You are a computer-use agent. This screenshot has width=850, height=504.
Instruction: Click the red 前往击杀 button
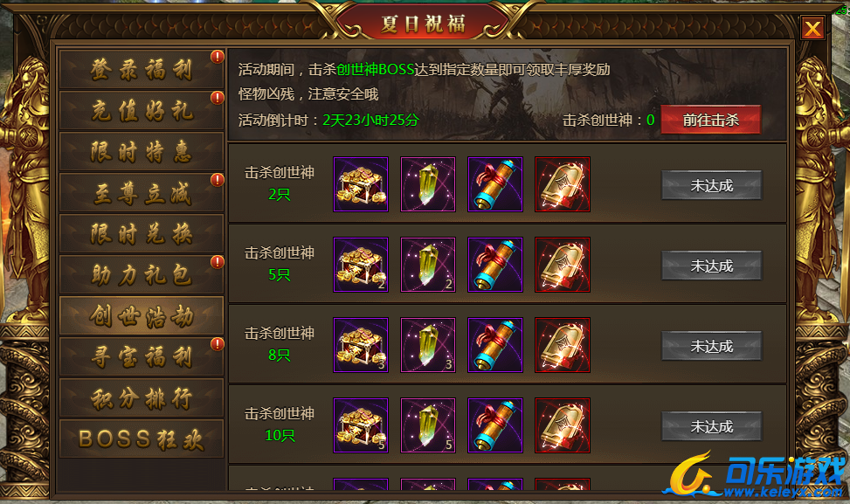pyautogui.click(x=711, y=120)
